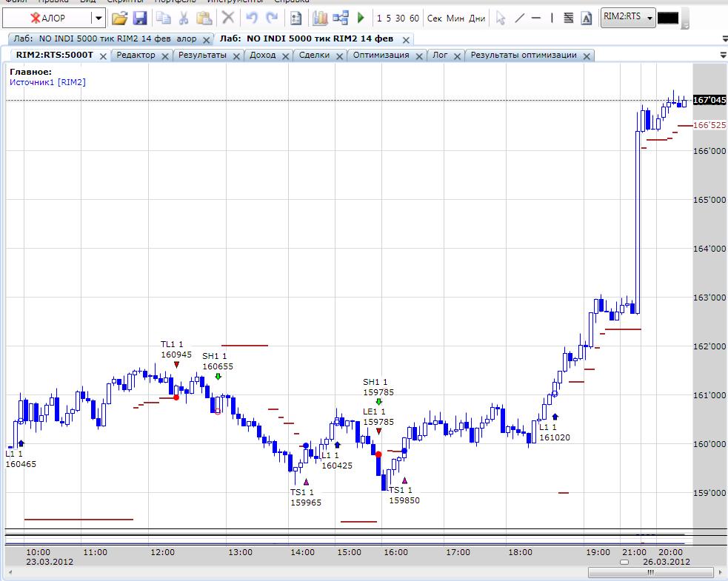Open the black color swatch picker
Image resolution: width=728 pixels, height=581 pixels.
tap(668, 18)
